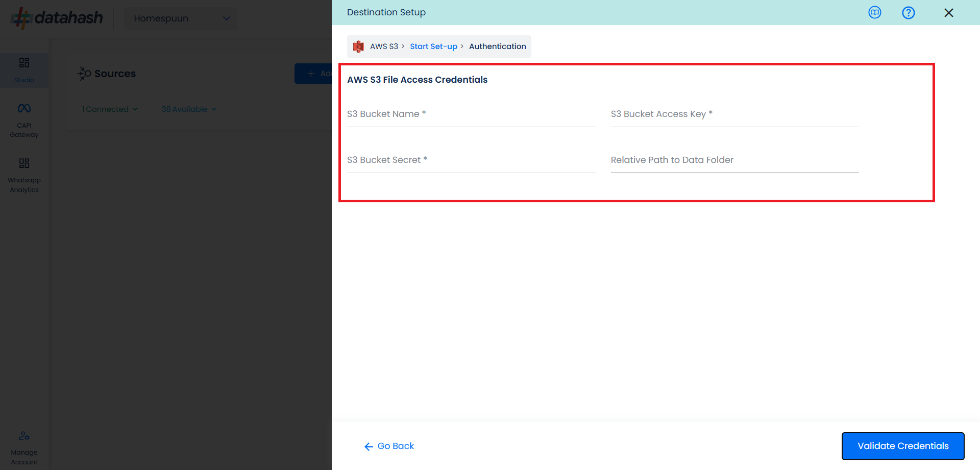Click the Add button beside Sources
980x472 pixels.
(313, 74)
